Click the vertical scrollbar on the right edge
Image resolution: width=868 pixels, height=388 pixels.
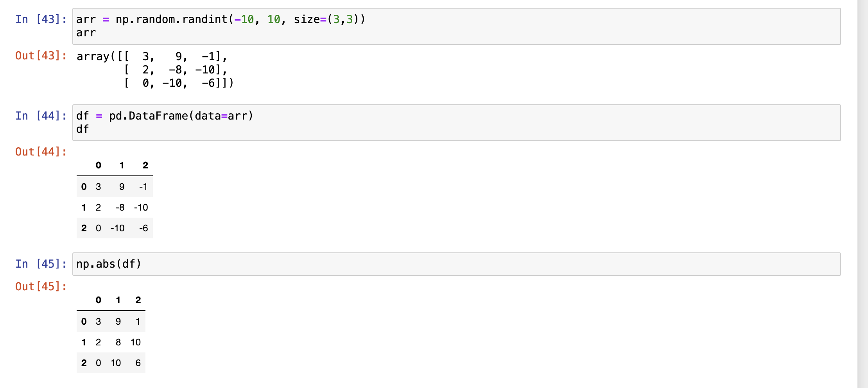(x=863, y=194)
